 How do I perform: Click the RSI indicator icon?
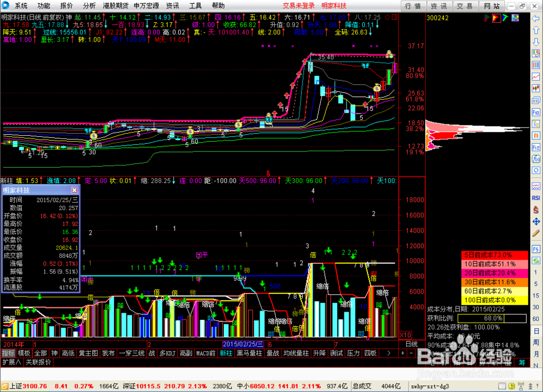click(x=536, y=198)
